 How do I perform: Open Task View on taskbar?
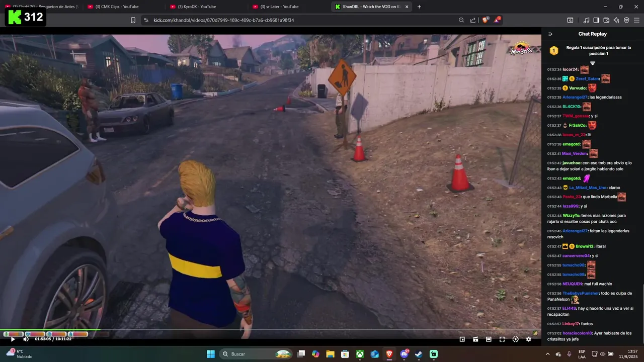301,354
